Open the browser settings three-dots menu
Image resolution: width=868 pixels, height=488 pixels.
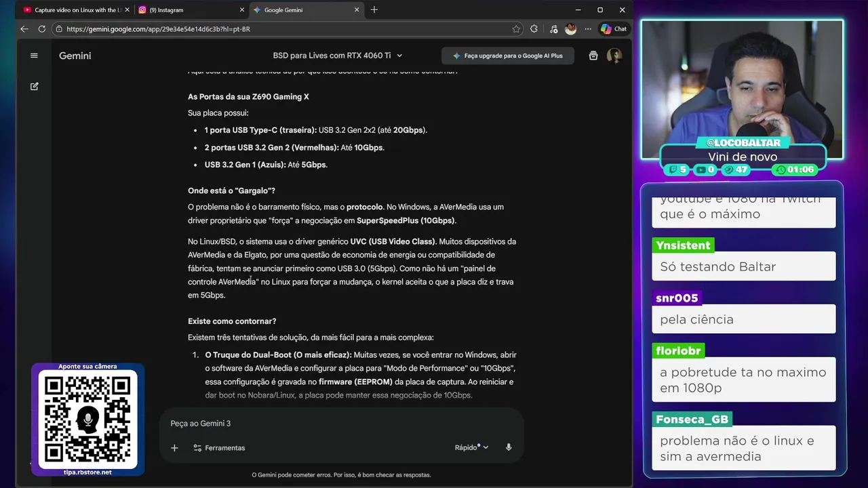[x=587, y=29]
